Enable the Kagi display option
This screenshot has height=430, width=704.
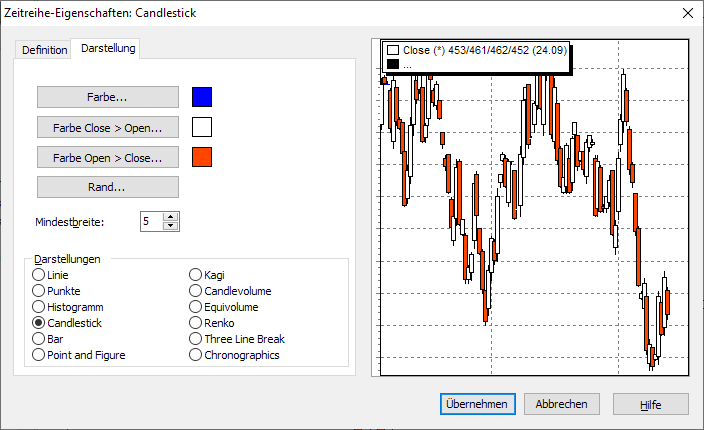[196, 275]
